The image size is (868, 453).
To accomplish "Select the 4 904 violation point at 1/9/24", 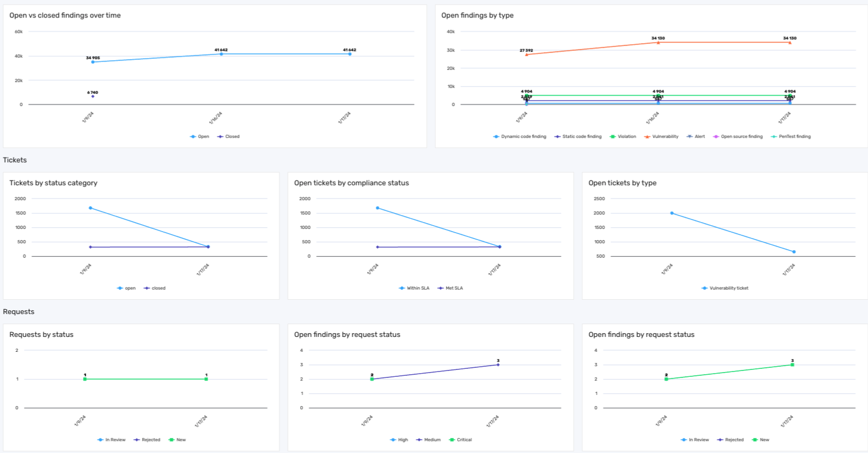I will click(x=526, y=96).
